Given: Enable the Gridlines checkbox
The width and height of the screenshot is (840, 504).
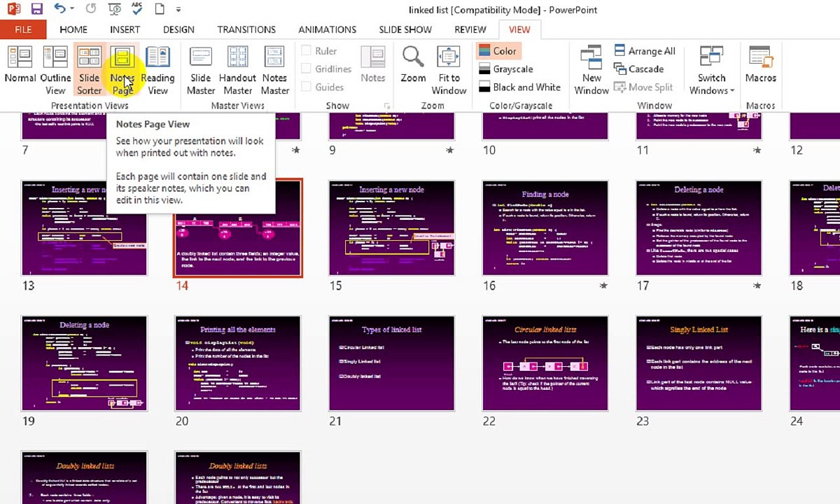Looking at the screenshot, I should [x=306, y=69].
